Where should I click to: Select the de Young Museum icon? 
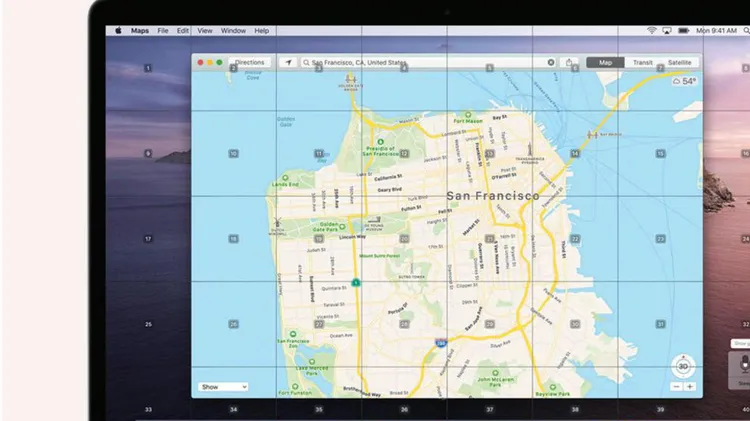click(374, 221)
